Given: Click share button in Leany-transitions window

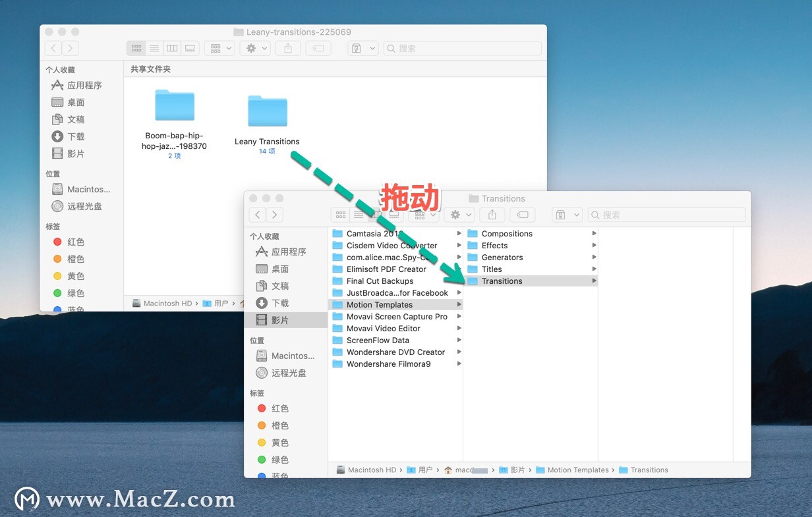Looking at the screenshot, I should (288, 48).
